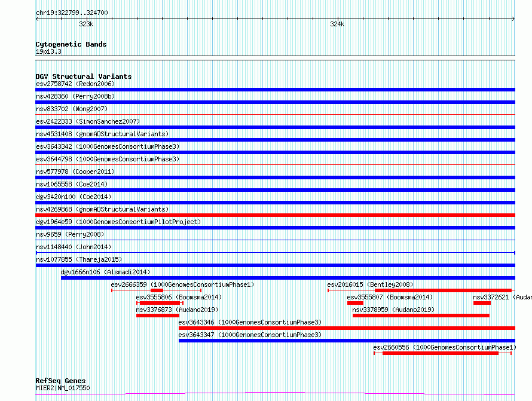Click the nsv577978 (Cooper2011) variant label
This screenshot has width=532, height=401.
[75, 172]
